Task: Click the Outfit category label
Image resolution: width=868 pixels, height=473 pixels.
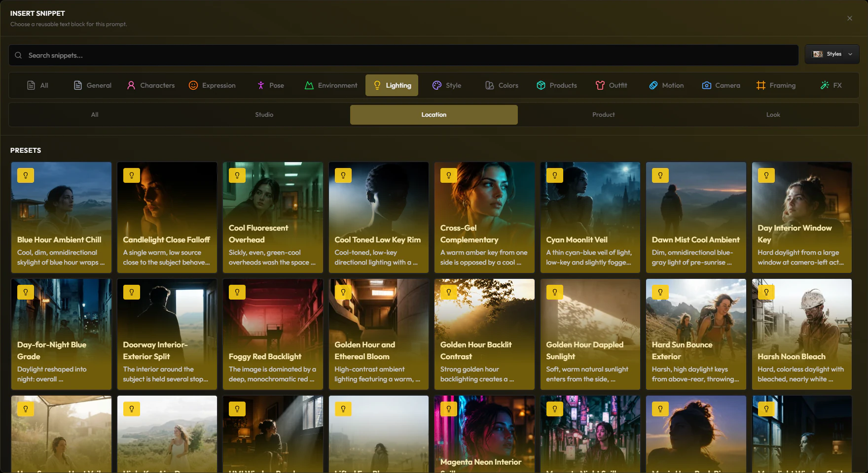Action: (x=618, y=85)
